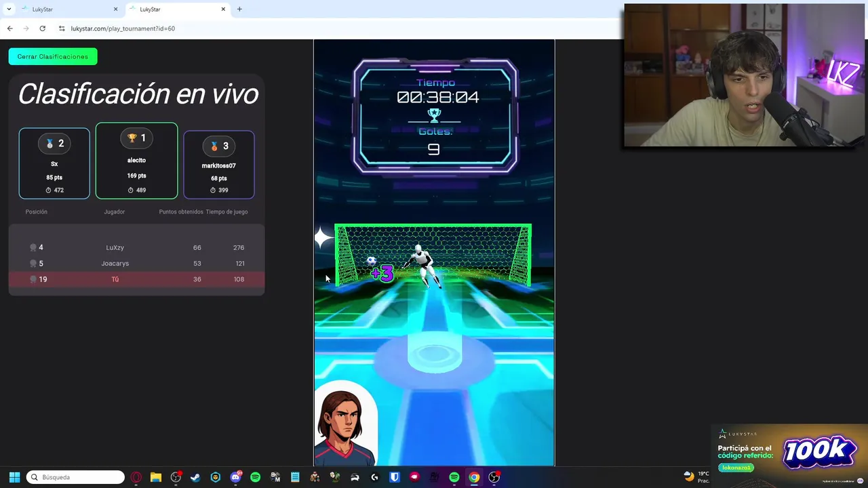Image resolution: width=868 pixels, height=488 pixels.
Task: Close the second LukyStar tab
Action: coord(223,9)
